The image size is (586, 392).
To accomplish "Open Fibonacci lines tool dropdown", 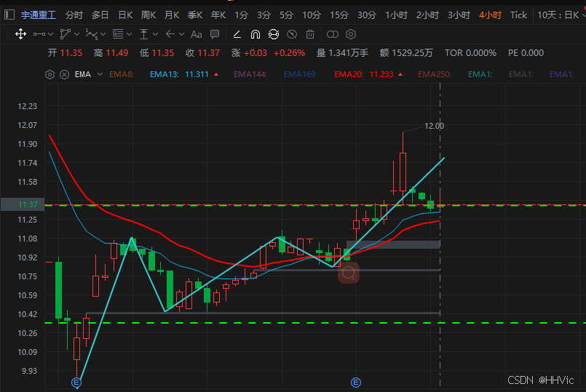I will pos(130,34).
